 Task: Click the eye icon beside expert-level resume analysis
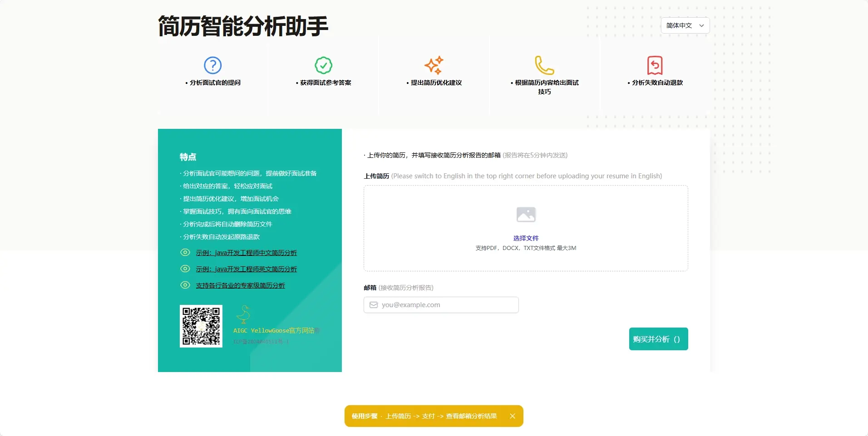185,285
